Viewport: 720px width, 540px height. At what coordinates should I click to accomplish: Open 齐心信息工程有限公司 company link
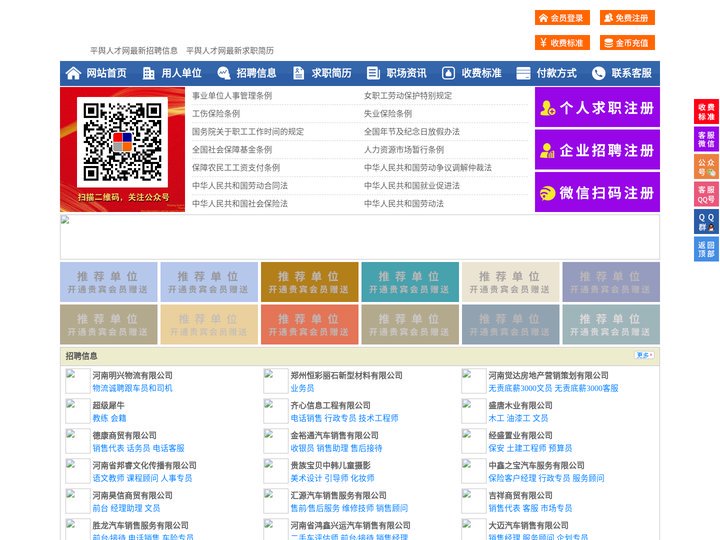tap(330, 405)
